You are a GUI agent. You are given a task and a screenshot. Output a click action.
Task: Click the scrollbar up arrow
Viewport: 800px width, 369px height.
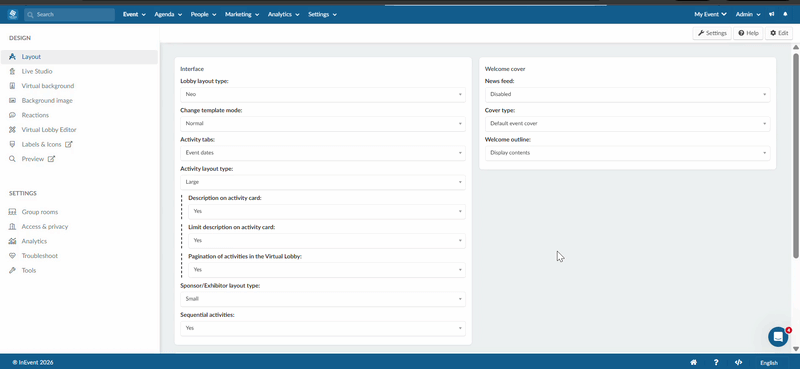(x=795, y=47)
